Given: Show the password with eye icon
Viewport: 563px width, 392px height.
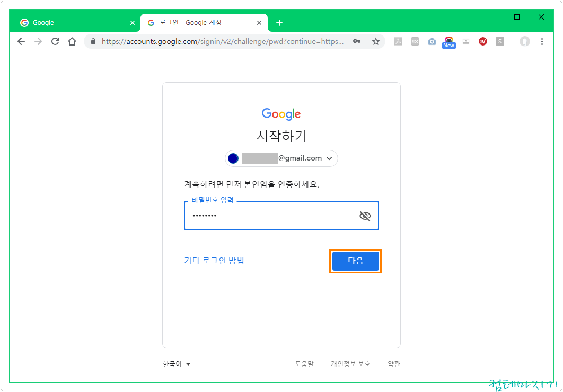Looking at the screenshot, I should (x=365, y=216).
